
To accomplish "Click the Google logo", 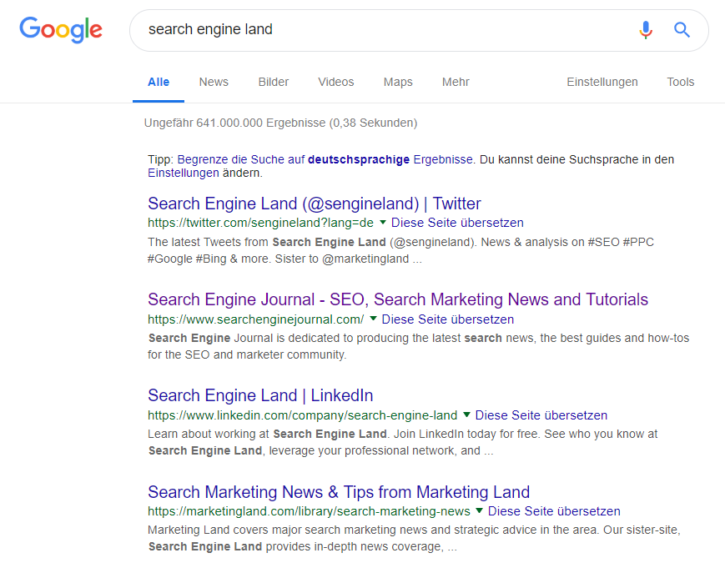I will [60, 30].
